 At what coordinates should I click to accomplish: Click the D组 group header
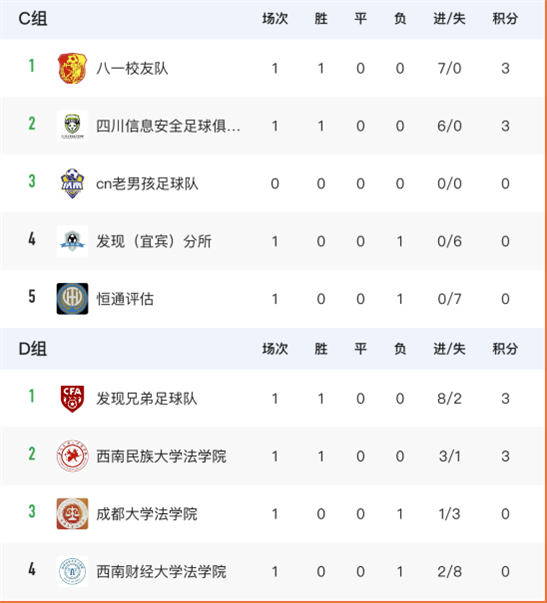33,349
